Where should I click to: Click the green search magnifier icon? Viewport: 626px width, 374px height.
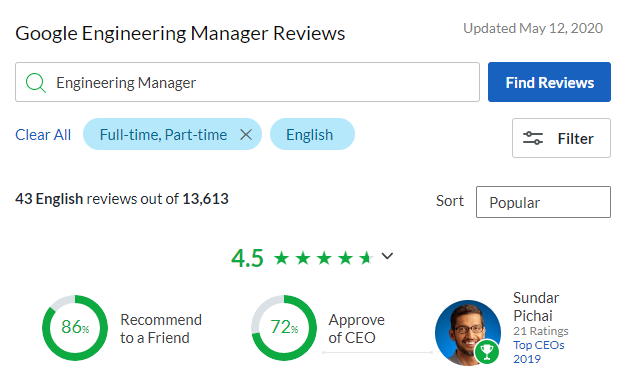click(x=36, y=83)
